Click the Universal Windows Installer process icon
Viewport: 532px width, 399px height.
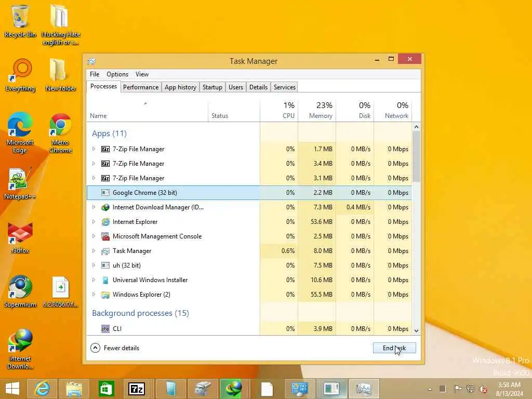pos(105,280)
